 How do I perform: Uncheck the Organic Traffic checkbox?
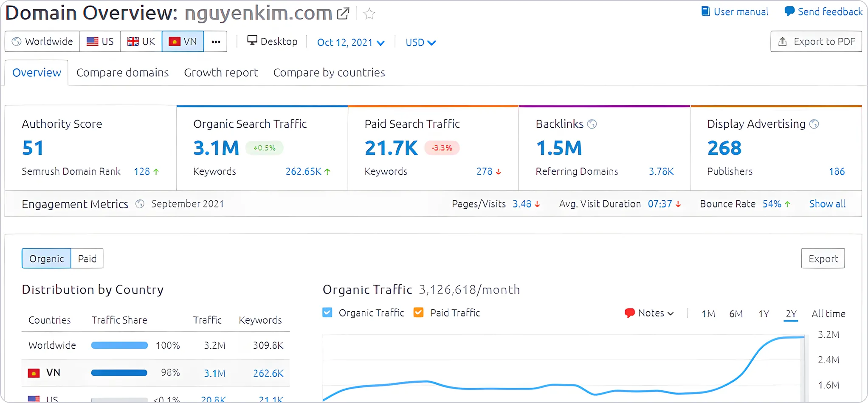click(327, 312)
